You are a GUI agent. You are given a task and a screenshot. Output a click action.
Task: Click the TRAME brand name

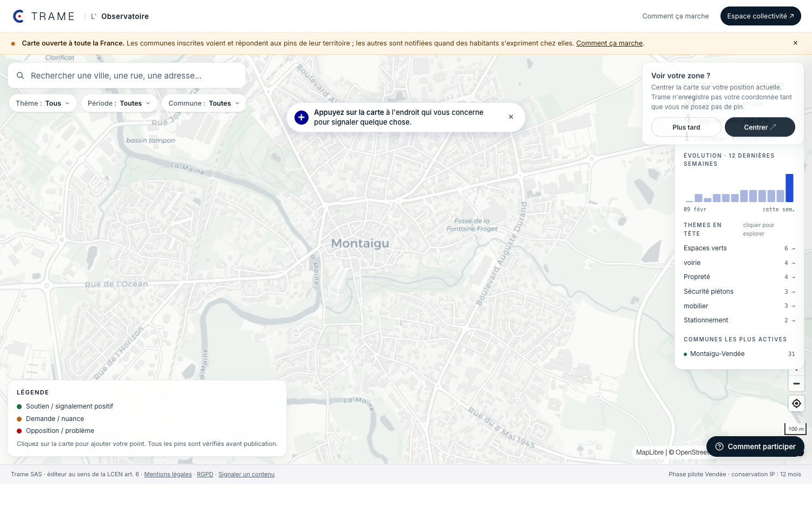click(x=53, y=16)
